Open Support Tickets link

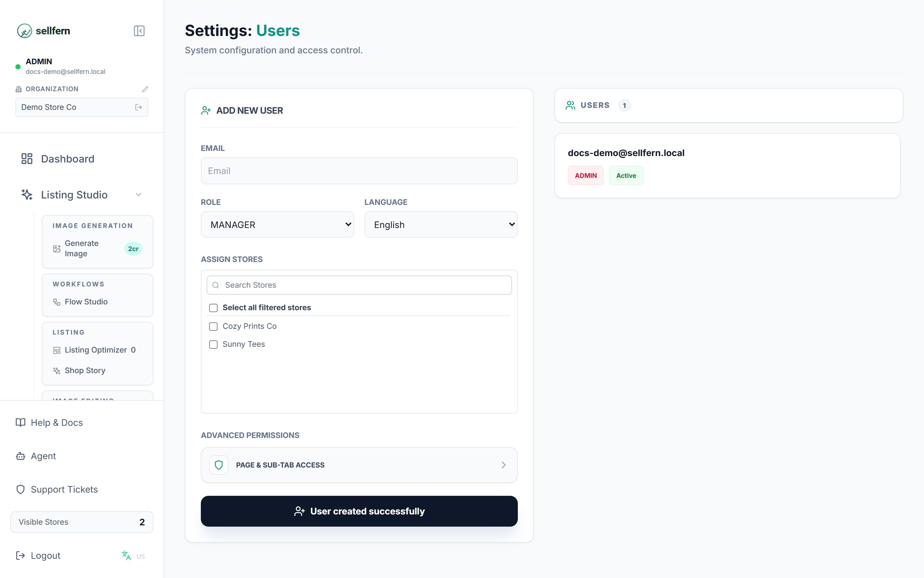click(x=64, y=489)
